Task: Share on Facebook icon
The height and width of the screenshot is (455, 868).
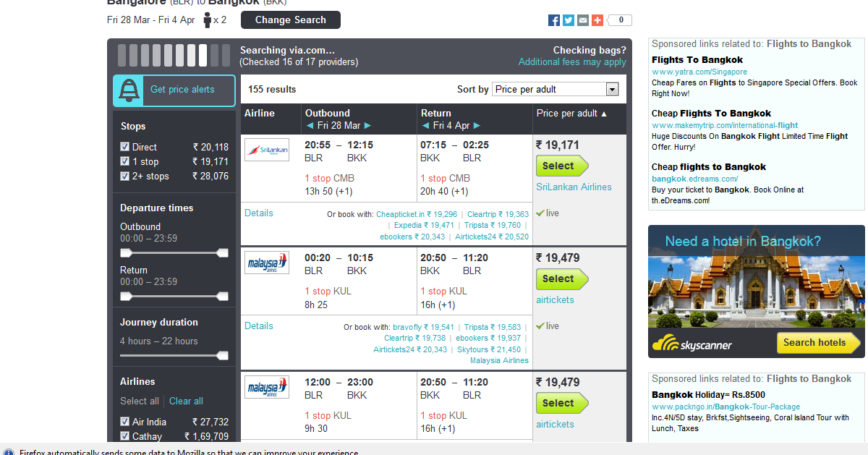Action: pos(554,20)
